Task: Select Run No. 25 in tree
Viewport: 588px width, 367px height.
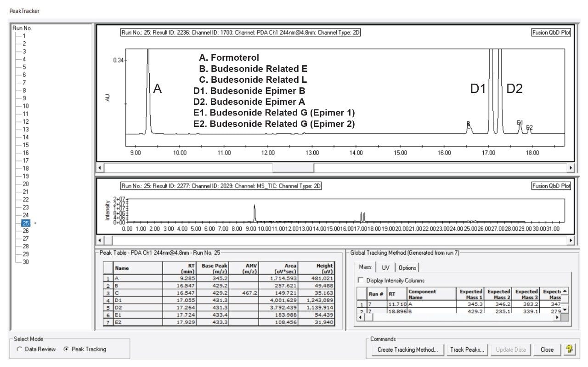Action: click(x=25, y=223)
